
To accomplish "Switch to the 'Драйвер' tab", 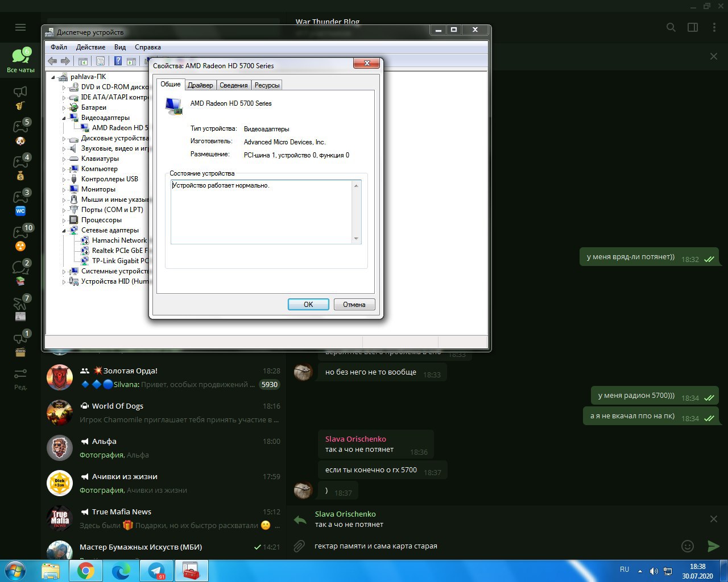I will tap(200, 85).
